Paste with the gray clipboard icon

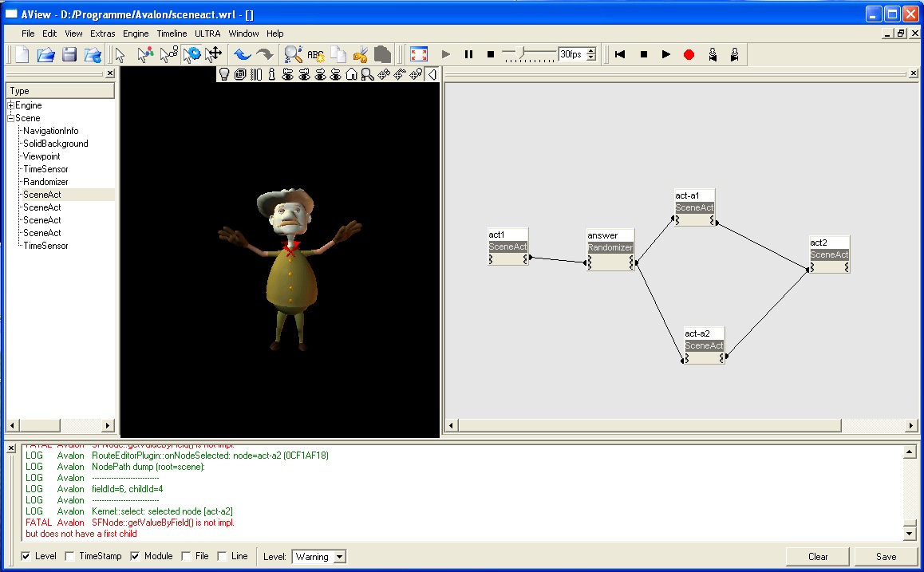382,55
